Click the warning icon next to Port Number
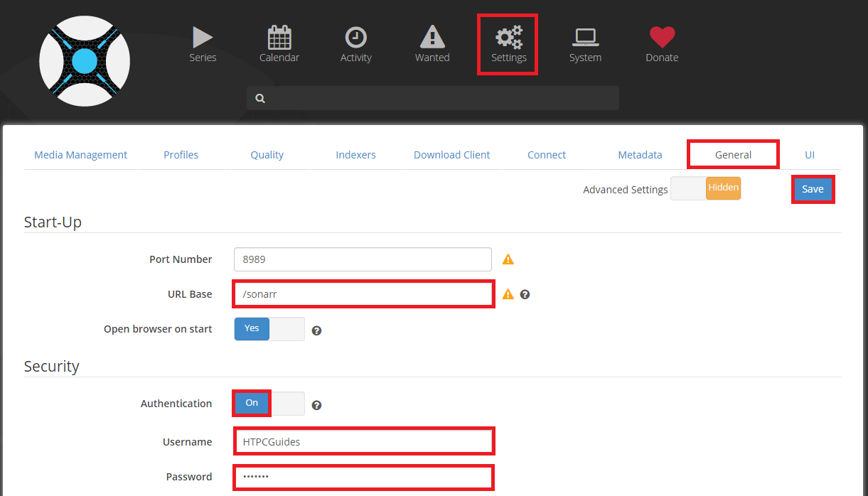Image resolution: width=868 pixels, height=496 pixels. point(508,259)
